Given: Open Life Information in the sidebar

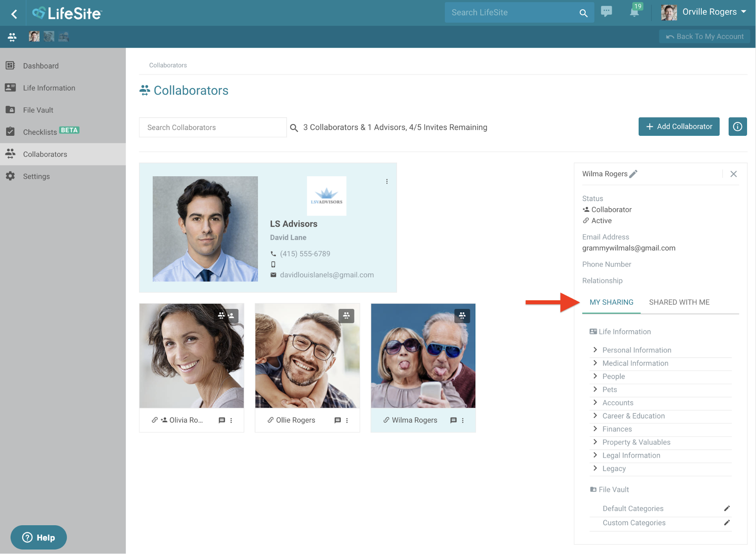Looking at the screenshot, I should point(63,88).
